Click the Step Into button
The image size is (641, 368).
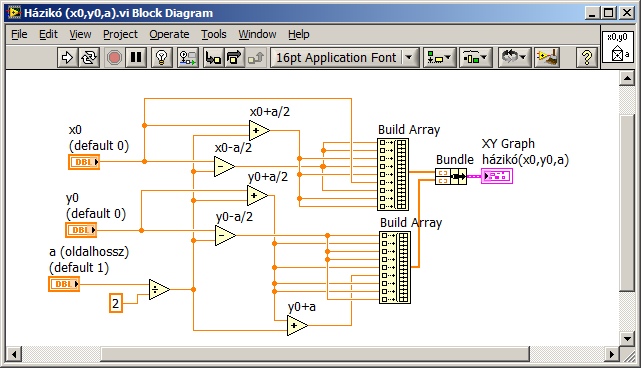pyautogui.click(x=213, y=58)
